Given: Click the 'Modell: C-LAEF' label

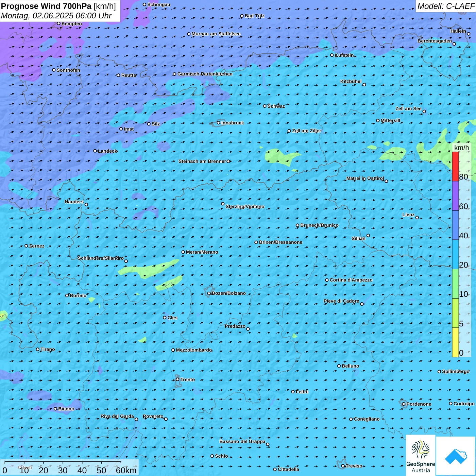Looking at the screenshot, I should pyautogui.click(x=446, y=6).
